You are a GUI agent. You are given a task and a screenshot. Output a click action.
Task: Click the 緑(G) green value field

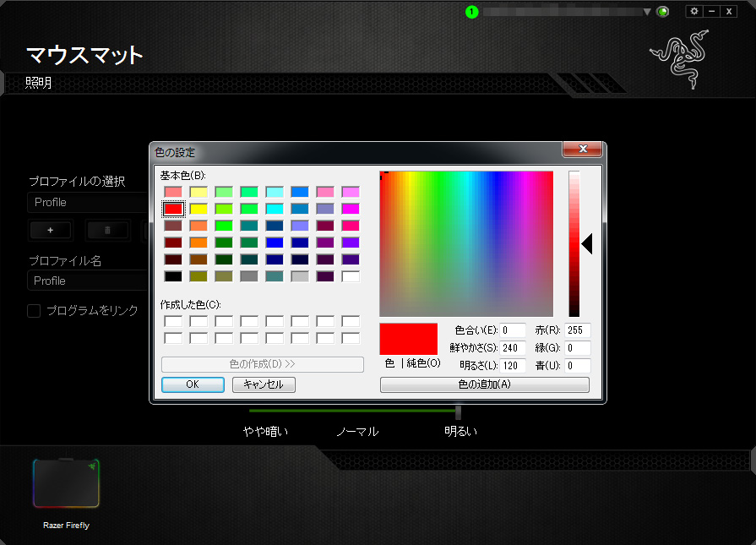pyautogui.click(x=578, y=348)
